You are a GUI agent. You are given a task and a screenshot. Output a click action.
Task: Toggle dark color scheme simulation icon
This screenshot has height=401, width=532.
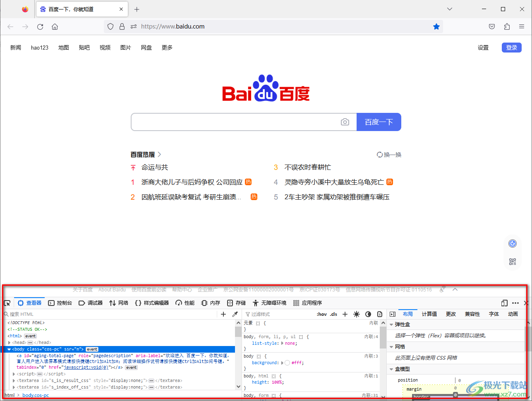pos(368,314)
